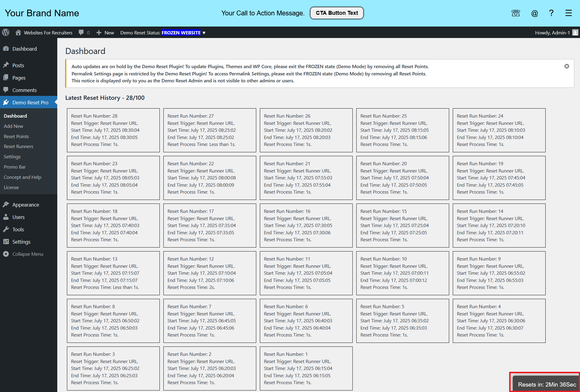This screenshot has width=580, height=392.
Task: Click 'Start Time: July 17, 2025 08:20:02'
Action: click(x=298, y=130)
